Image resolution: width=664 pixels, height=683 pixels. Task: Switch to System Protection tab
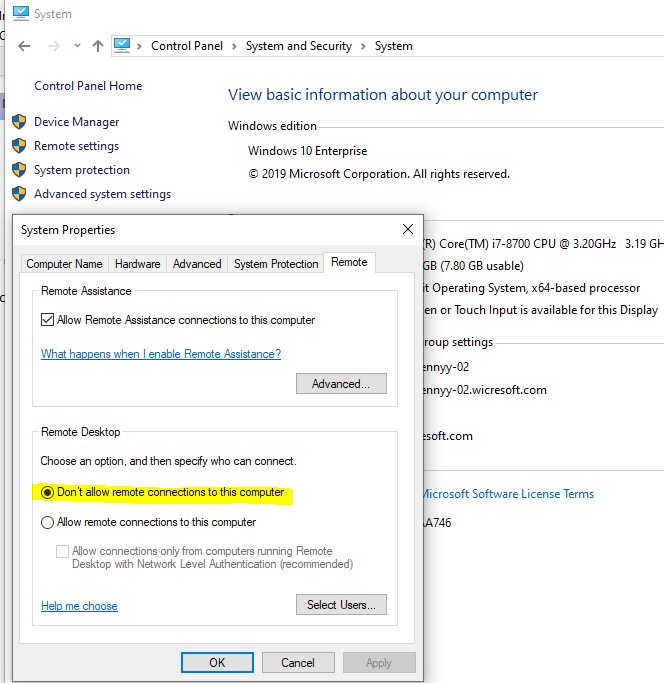point(276,264)
